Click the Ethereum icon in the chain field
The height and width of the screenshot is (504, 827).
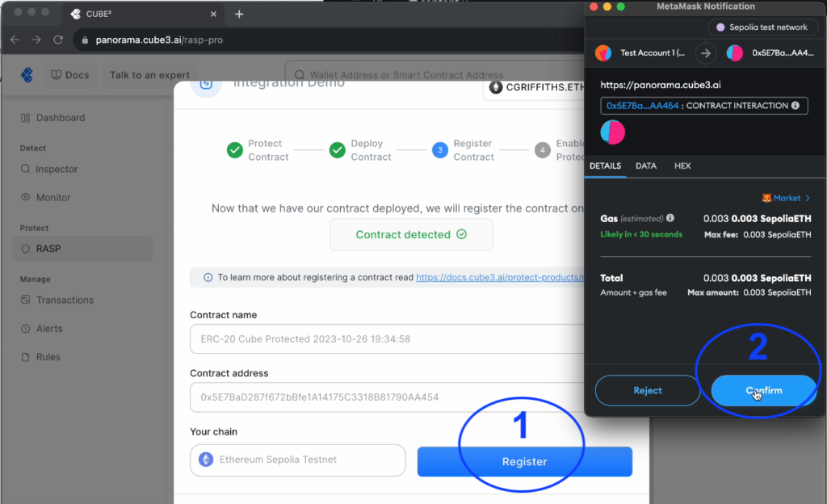click(206, 460)
